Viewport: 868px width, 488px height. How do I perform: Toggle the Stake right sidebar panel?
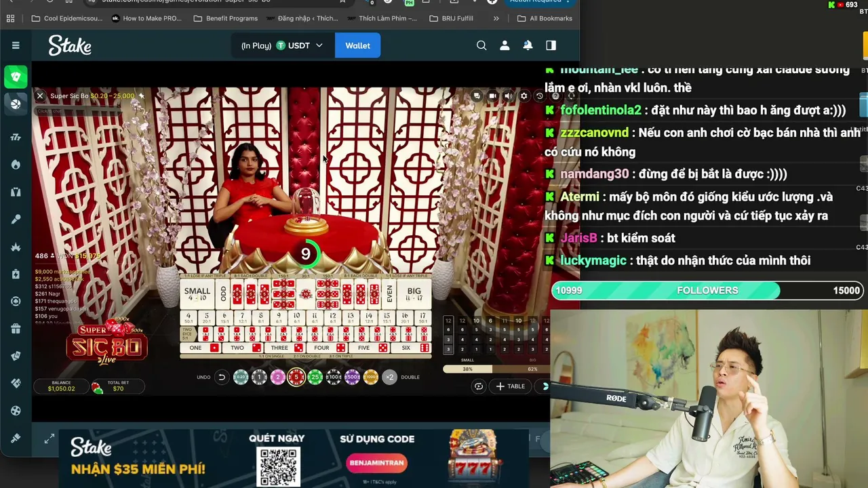(x=551, y=45)
